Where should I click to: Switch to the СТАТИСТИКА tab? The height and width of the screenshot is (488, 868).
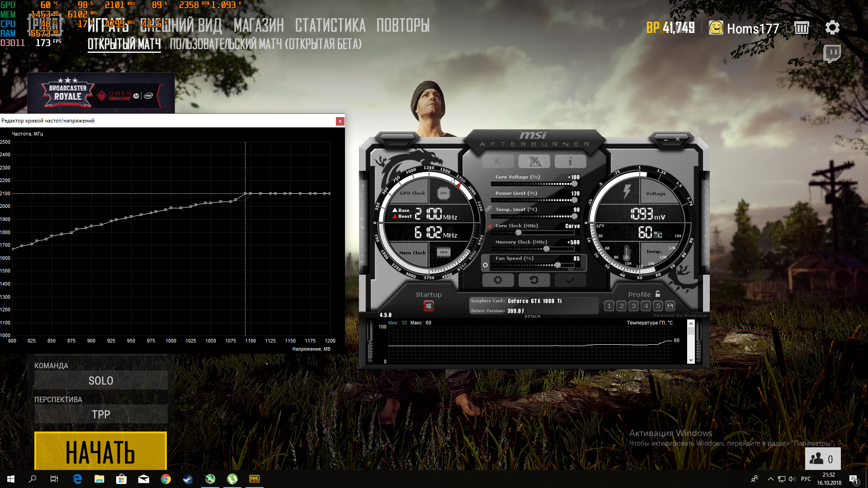(330, 26)
